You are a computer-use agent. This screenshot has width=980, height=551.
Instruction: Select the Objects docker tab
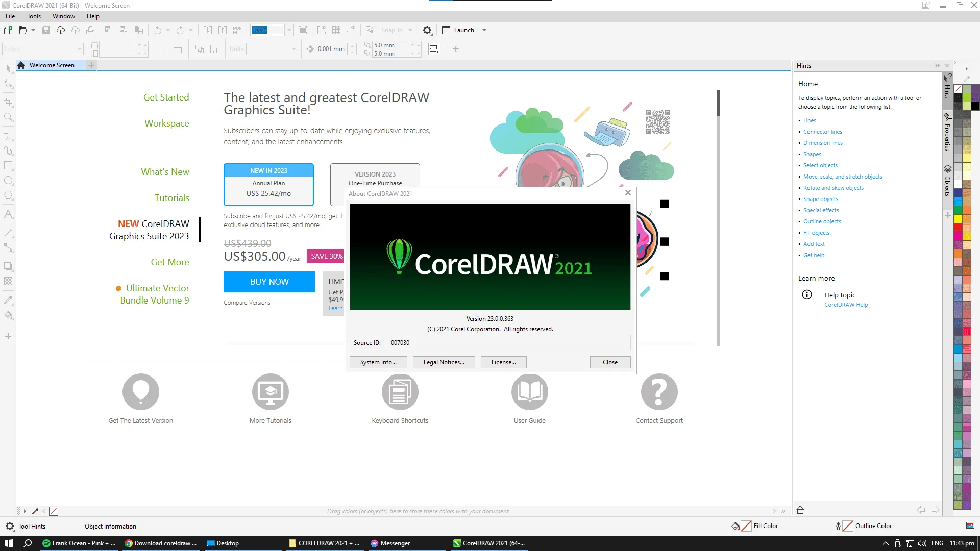[947, 181]
